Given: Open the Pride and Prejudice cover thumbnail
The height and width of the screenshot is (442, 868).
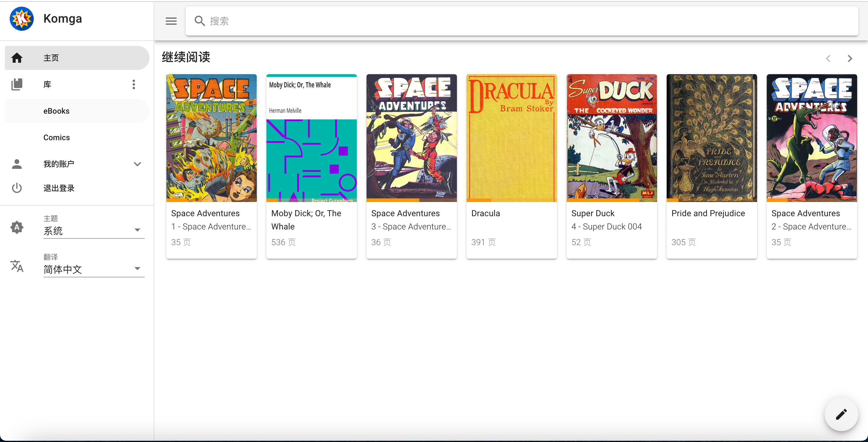Looking at the screenshot, I should pos(711,138).
